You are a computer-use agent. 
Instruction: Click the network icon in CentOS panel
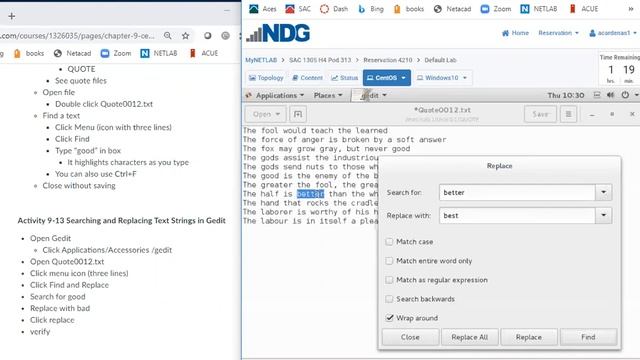click(597, 95)
